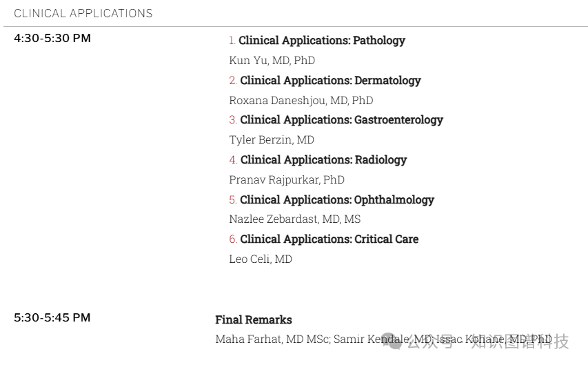
Task: Click the WeChat icon in the watermark
Action: click(392, 341)
